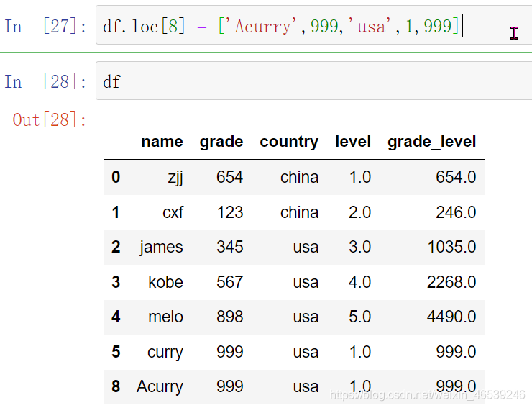
Task: Select the In [27] prompt label
Action: point(45,26)
